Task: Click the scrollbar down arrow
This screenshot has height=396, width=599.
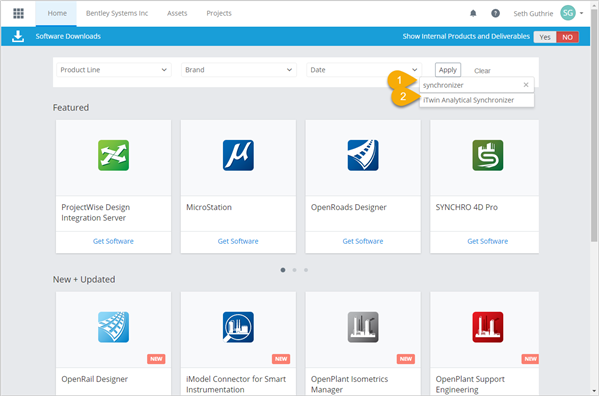Action: pos(594,391)
